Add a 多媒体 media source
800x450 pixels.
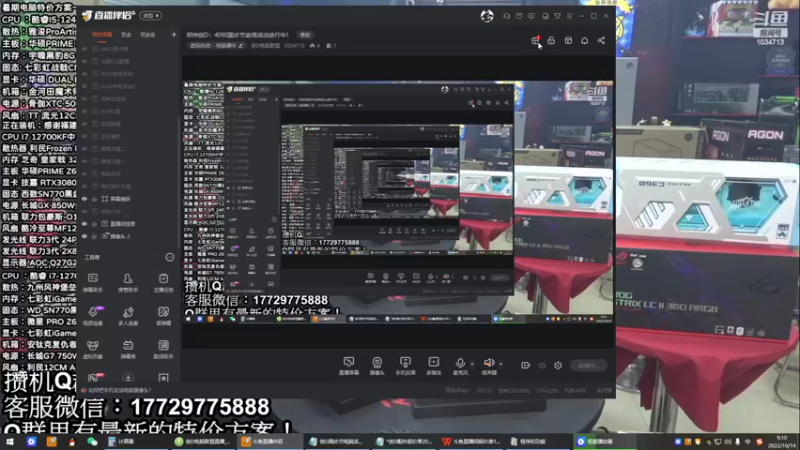433,365
